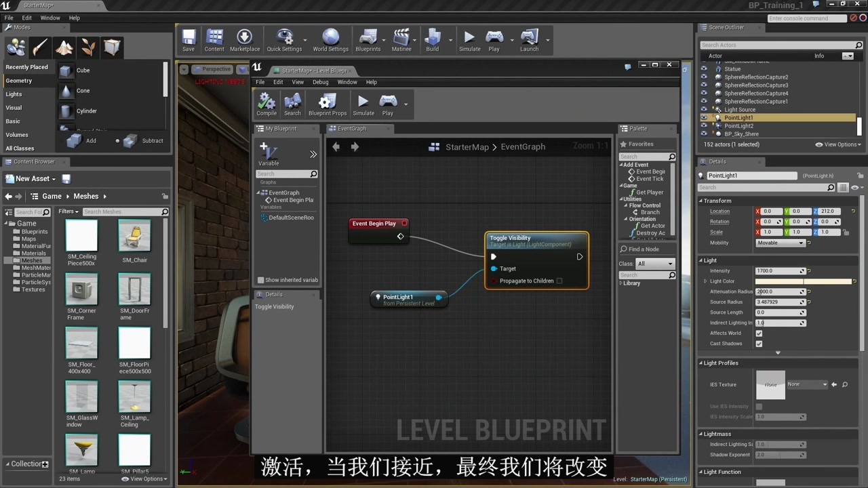Open Quick Settings in the toolbar
This screenshot has height=488, width=868.
tap(284, 40)
